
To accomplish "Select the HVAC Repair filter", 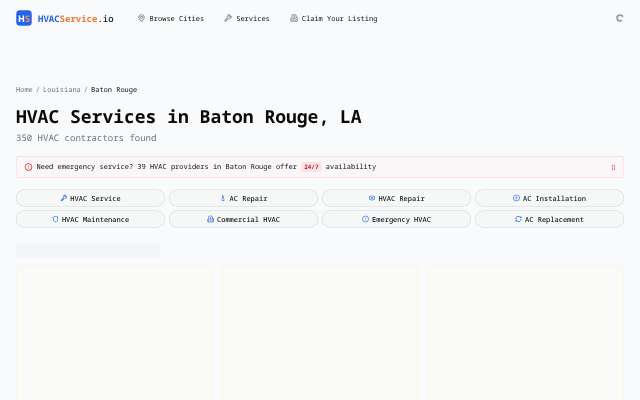I will [x=396, y=198].
